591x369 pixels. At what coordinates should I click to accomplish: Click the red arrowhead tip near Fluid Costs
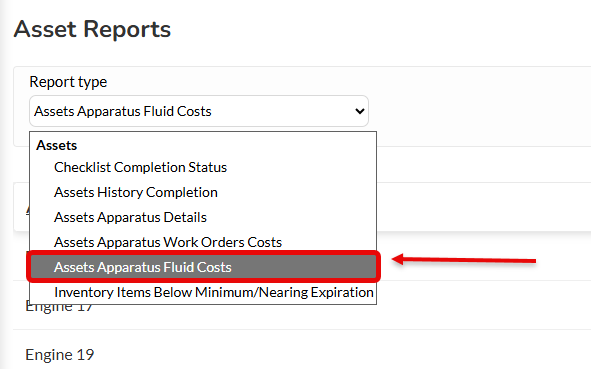[x=397, y=259]
